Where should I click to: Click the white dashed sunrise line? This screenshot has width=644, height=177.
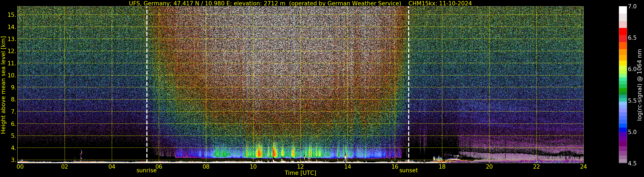pyautogui.click(x=147, y=84)
